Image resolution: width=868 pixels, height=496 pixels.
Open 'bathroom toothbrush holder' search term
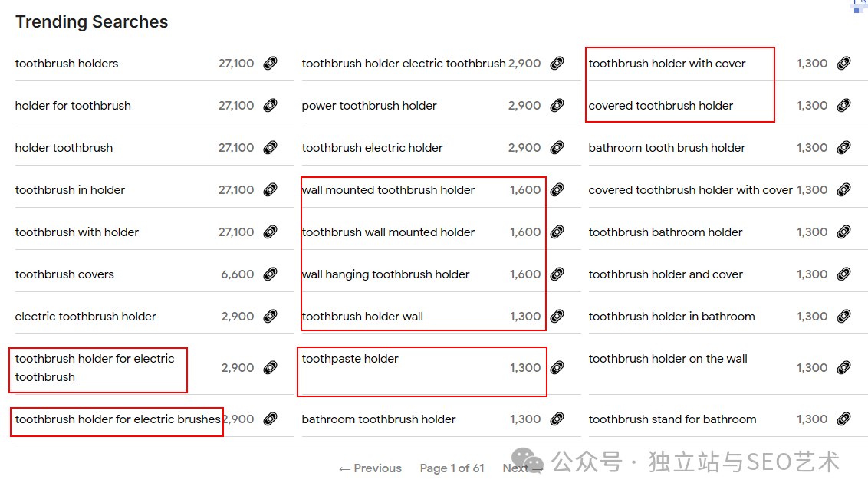coord(379,419)
